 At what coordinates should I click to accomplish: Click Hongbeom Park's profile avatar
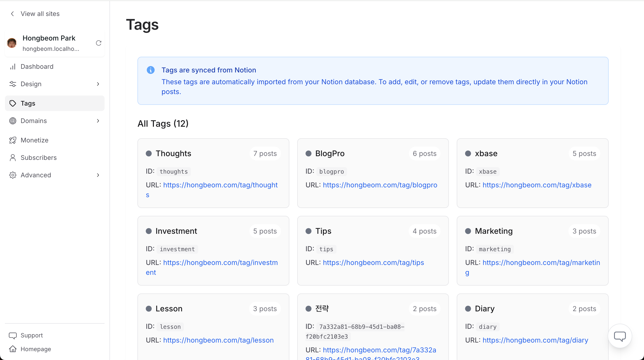pos(12,43)
